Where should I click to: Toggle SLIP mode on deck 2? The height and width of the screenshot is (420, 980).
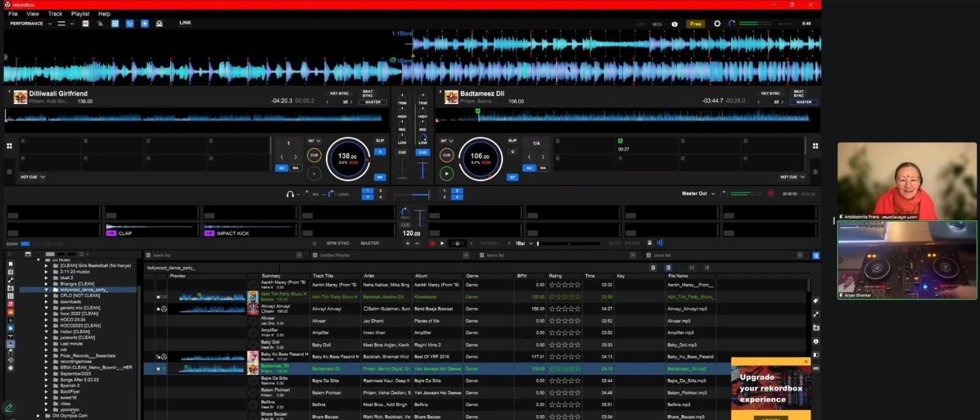pos(512,141)
